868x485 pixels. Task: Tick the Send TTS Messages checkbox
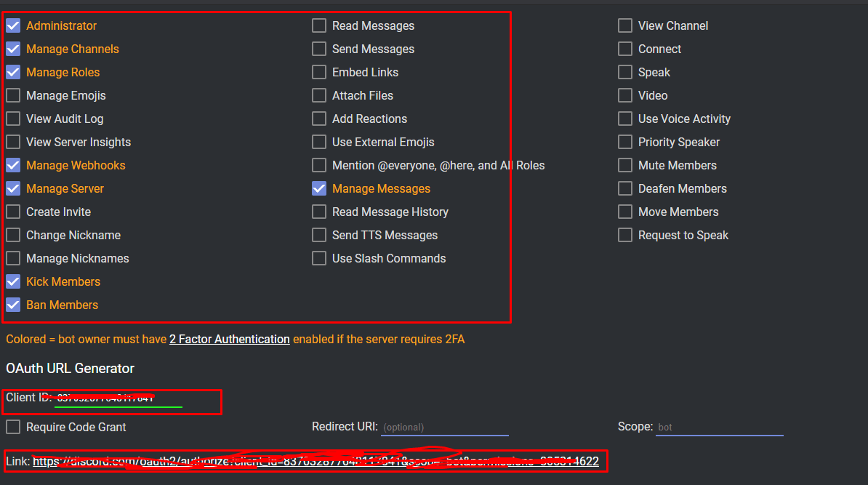319,235
